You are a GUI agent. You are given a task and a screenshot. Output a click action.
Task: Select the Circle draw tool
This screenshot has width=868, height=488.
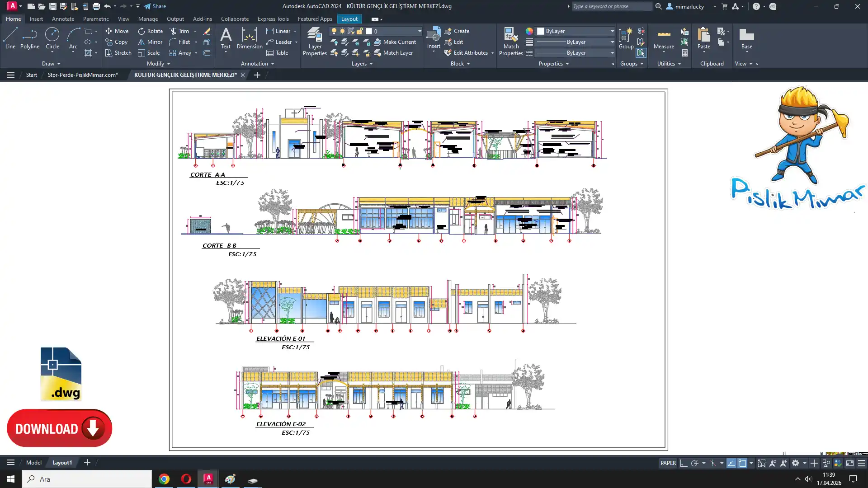point(52,38)
